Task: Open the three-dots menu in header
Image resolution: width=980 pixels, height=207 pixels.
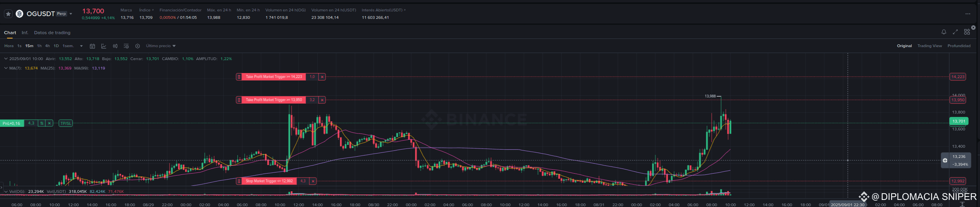Action: click(968, 14)
